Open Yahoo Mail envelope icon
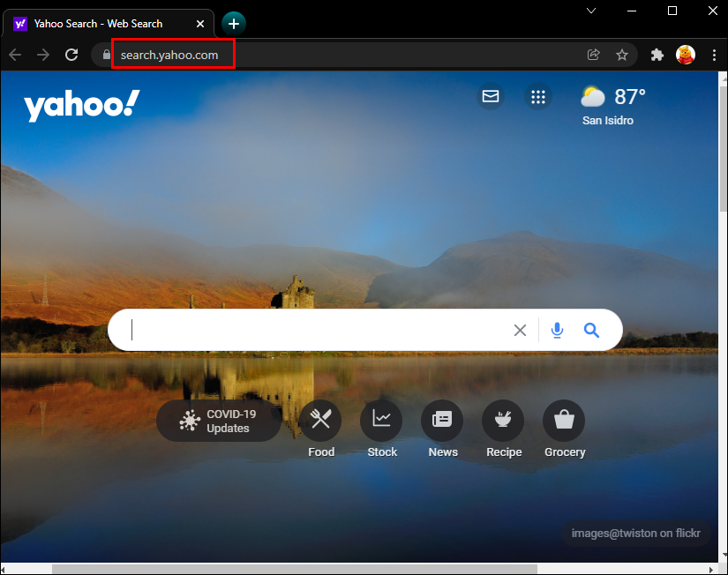The height and width of the screenshot is (575, 728). click(x=491, y=96)
